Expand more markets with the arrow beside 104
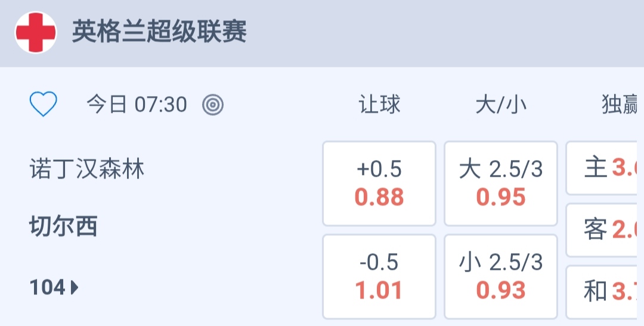644x326 pixels. [x=75, y=288]
